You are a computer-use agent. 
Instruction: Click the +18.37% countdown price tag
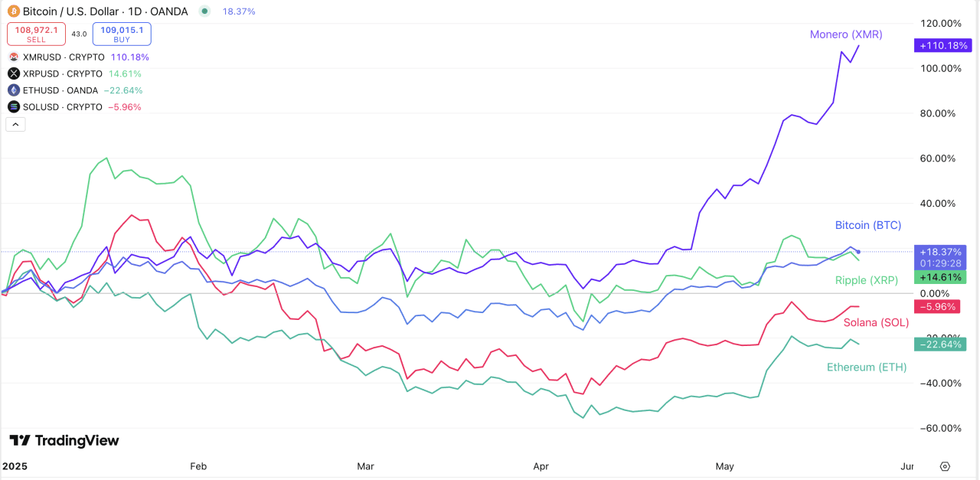pos(939,258)
